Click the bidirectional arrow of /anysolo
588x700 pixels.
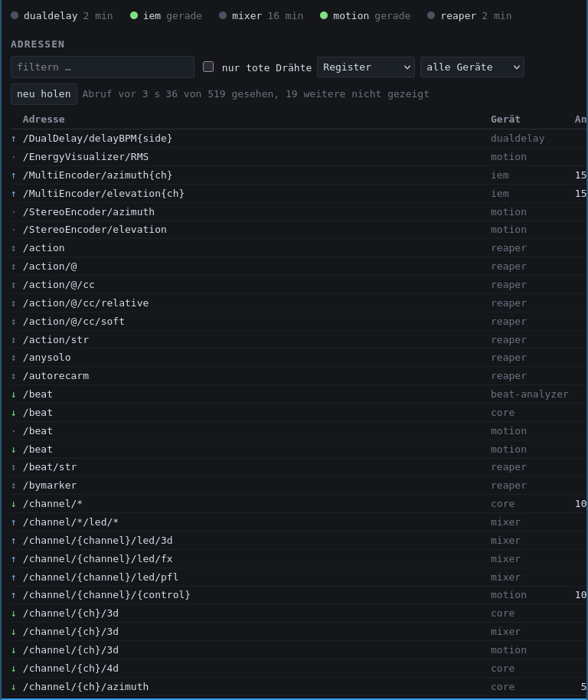[x=13, y=358]
